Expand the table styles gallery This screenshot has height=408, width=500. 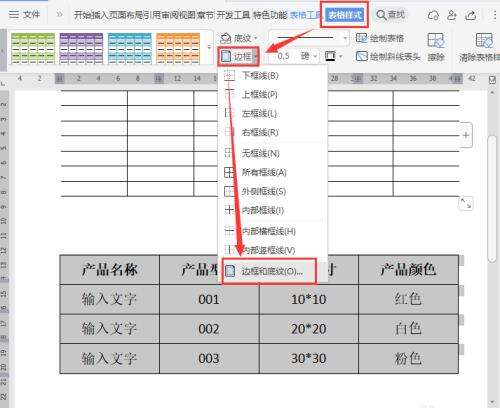(209, 48)
